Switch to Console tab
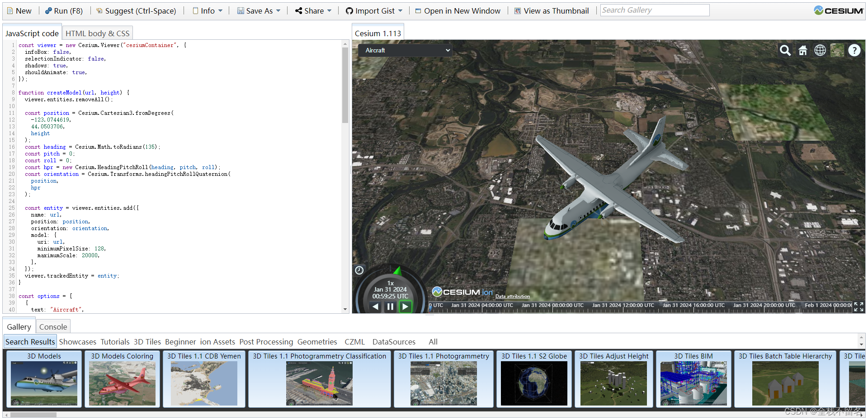Image resolution: width=868 pixels, height=420 pixels. point(53,327)
